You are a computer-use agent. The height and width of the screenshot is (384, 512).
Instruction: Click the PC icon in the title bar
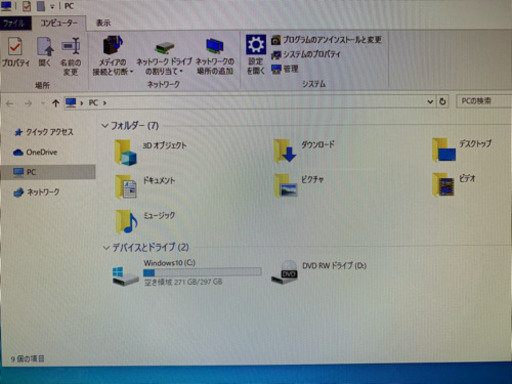click(6, 5)
